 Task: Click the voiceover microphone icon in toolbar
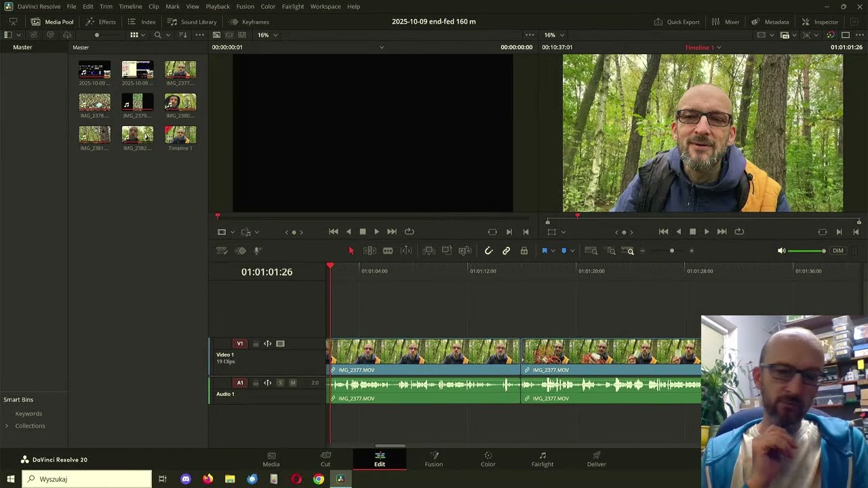[x=258, y=251]
